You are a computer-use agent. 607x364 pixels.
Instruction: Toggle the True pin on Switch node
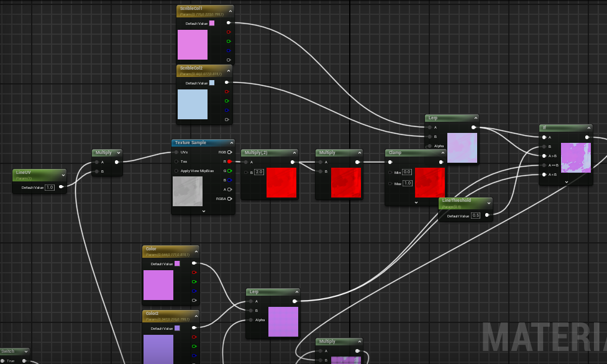point(24,360)
